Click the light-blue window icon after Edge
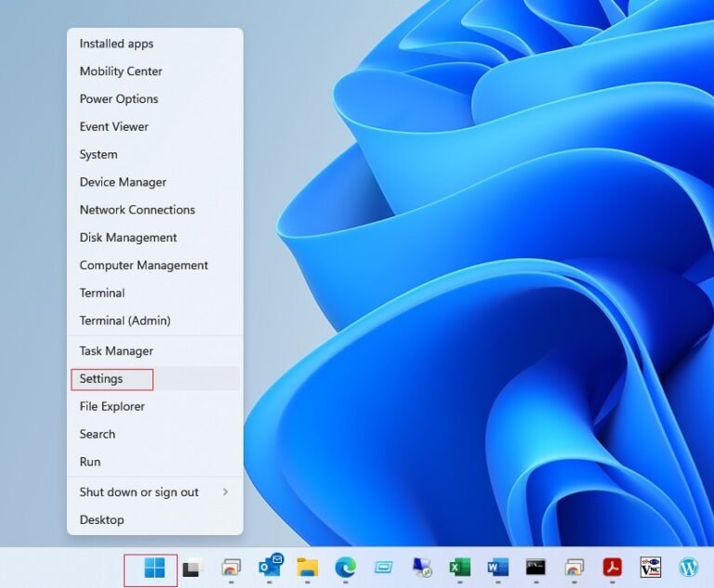Image resolution: width=714 pixels, height=588 pixels. pos(383,568)
